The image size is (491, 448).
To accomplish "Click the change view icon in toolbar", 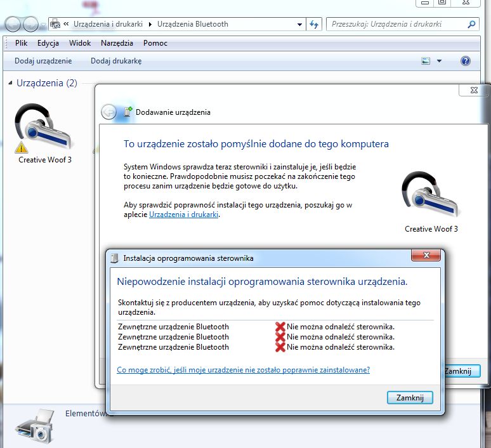I will tap(426, 61).
